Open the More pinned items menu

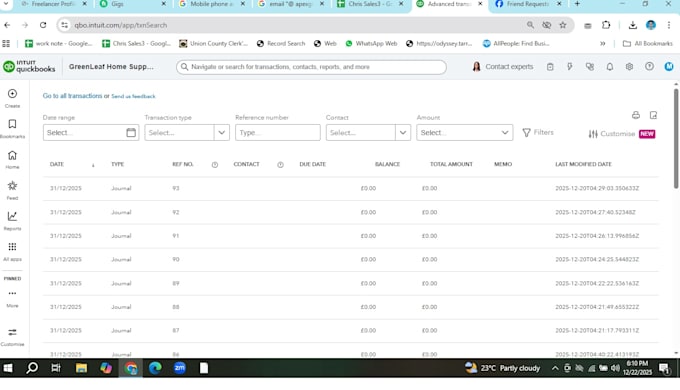[x=12, y=298]
